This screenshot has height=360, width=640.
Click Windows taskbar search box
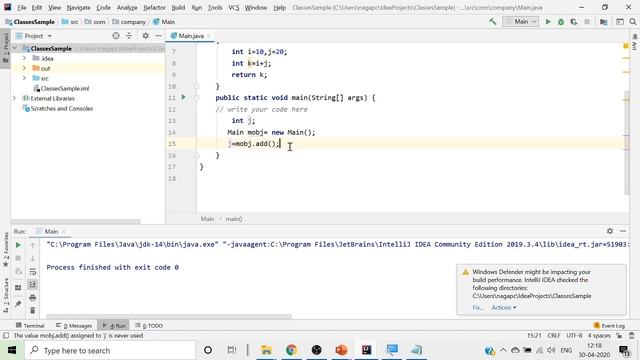110,350
